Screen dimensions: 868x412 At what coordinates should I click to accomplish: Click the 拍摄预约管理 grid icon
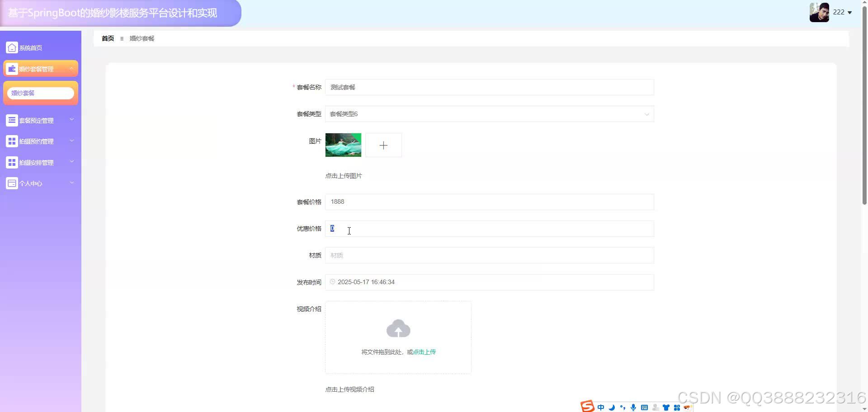[x=12, y=141]
